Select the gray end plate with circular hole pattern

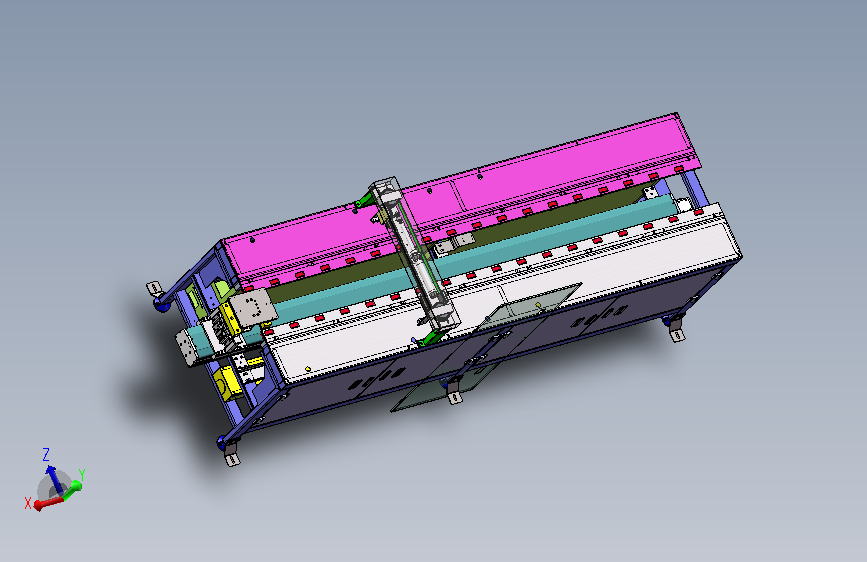(253, 309)
